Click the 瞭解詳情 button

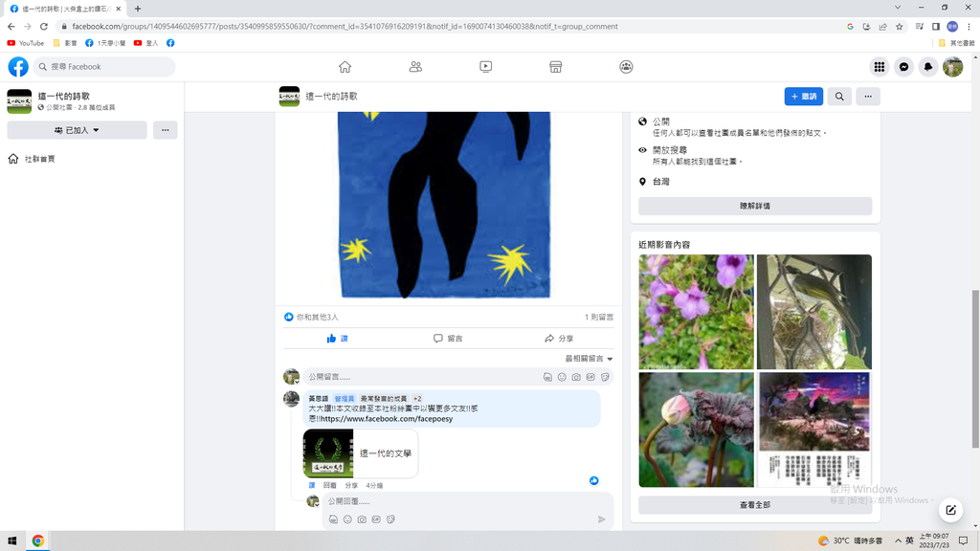click(x=755, y=206)
